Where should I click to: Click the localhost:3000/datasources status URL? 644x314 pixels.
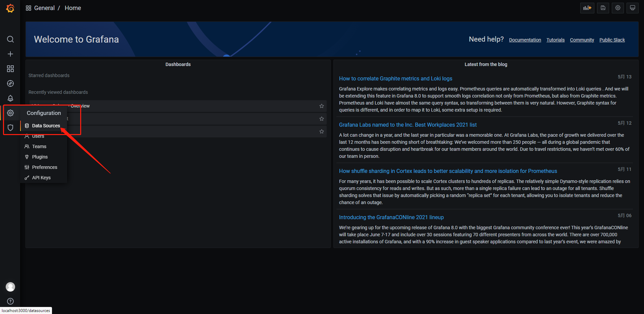coord(26,311)
